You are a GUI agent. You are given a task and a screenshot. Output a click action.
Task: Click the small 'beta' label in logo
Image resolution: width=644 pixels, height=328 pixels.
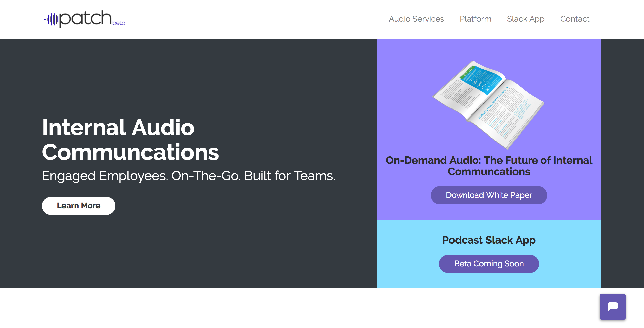coord(119,23)
